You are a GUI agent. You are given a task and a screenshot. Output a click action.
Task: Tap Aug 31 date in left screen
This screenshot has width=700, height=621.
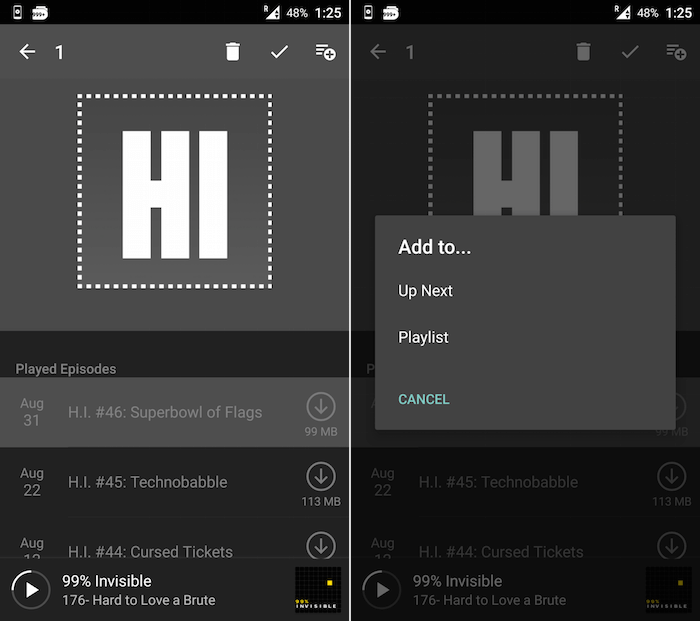32,412
